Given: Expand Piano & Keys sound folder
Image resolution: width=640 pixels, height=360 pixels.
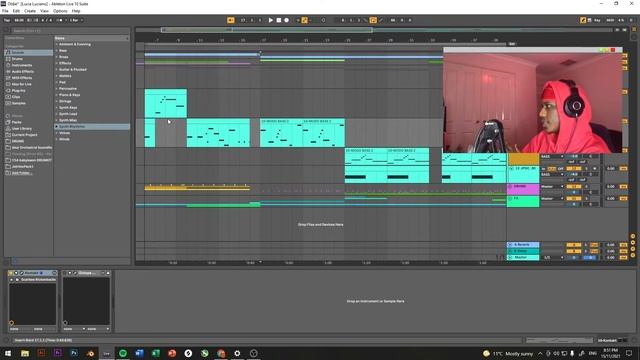Looking at the screenshot, I should [57, 95].
